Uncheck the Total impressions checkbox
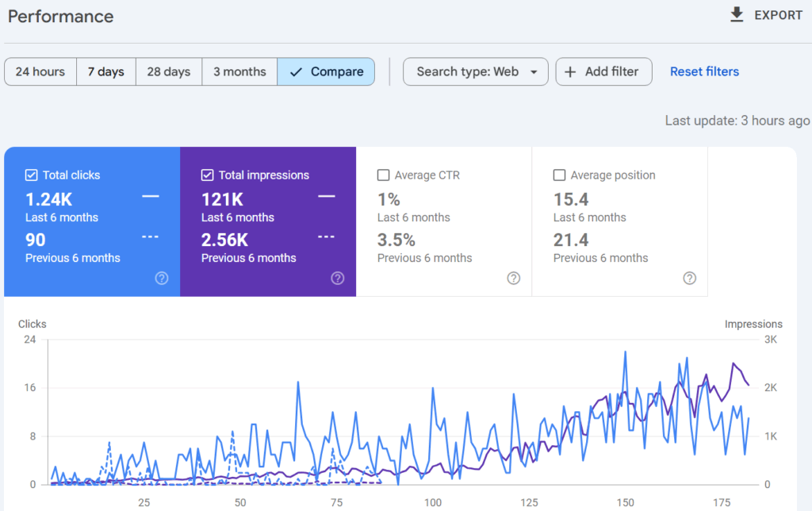812x511 pixels. (207, 175)
